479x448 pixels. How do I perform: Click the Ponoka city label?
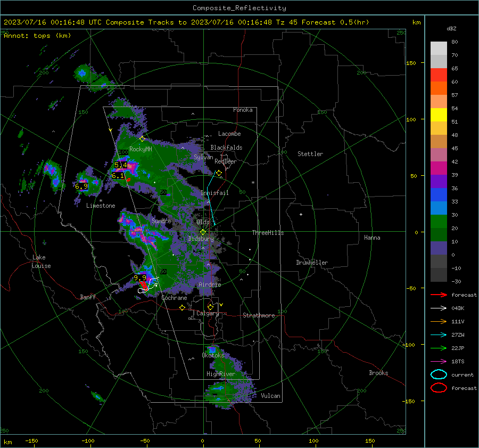(243, 110)
